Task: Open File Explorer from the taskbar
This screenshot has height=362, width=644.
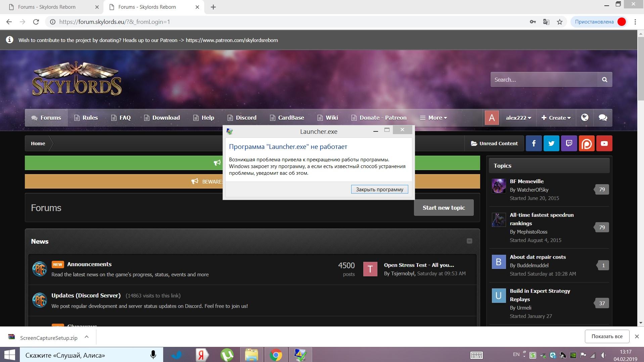Action: point(251,355)
